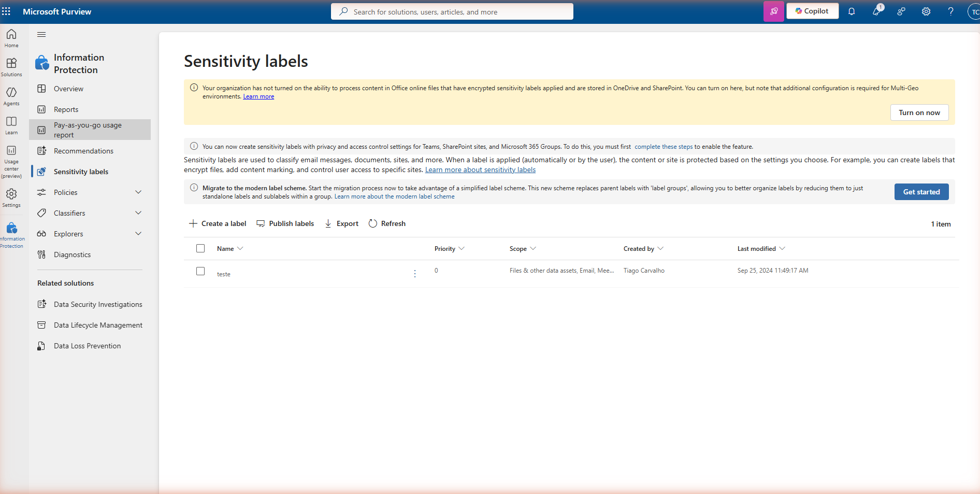This screenshot has height=494, width=980.
Task: Click Create a label
Action: (x=218, y=223)
